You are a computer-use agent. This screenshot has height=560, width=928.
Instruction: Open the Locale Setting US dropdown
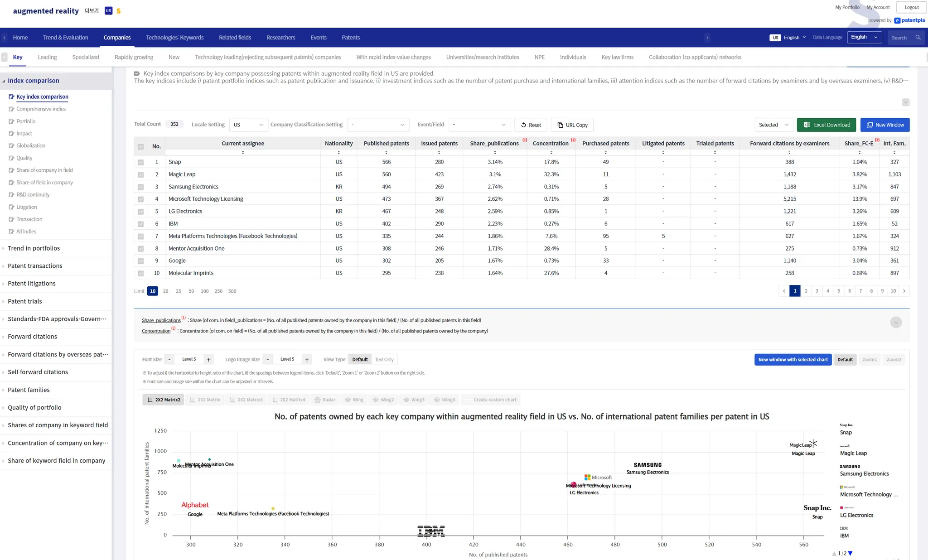tap(248, 125)
